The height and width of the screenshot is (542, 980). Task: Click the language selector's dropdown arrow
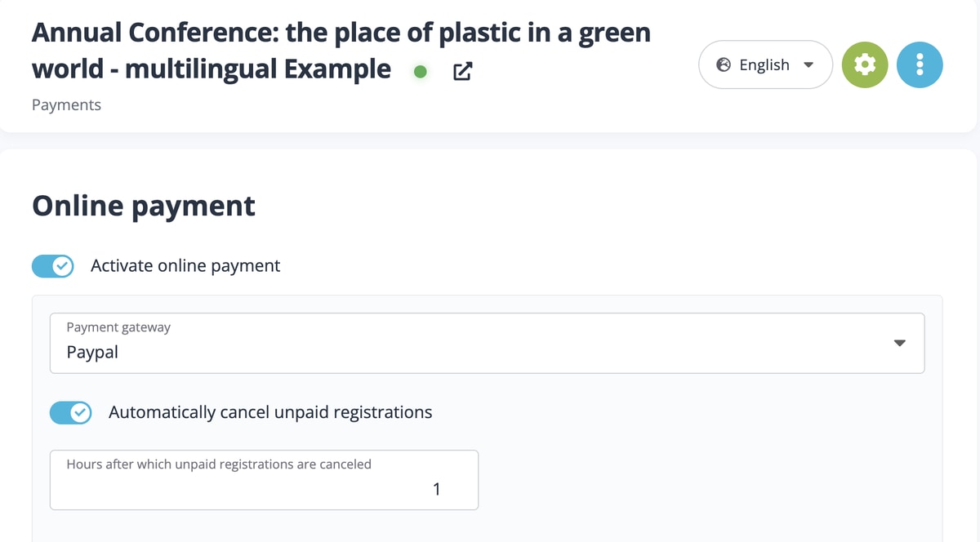(x=808, y=64)
